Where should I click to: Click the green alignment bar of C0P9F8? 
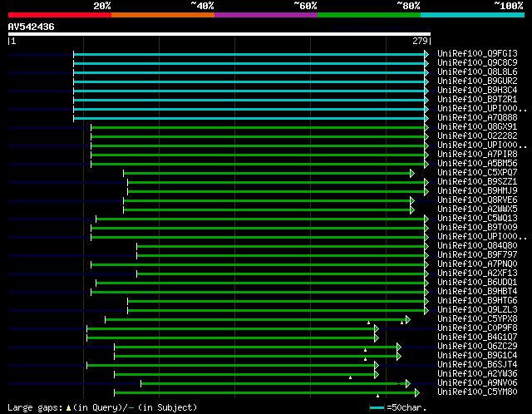click(x=231, y=329)
